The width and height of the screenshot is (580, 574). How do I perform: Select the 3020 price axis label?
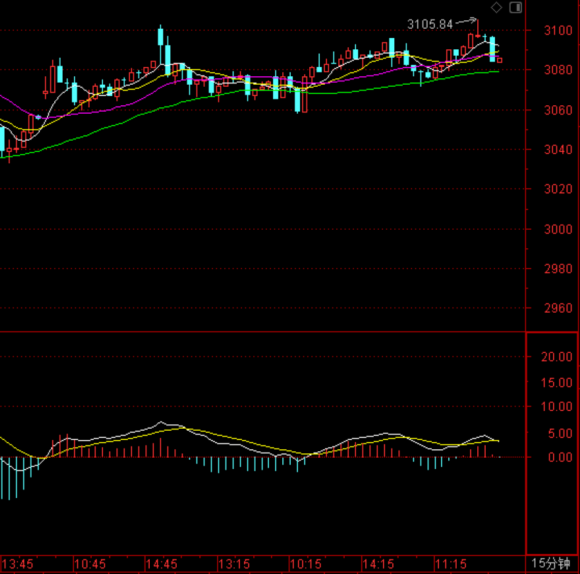558,189
